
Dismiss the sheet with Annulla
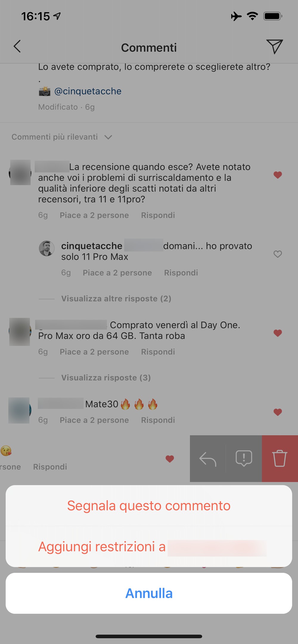(x=149, y=593)
